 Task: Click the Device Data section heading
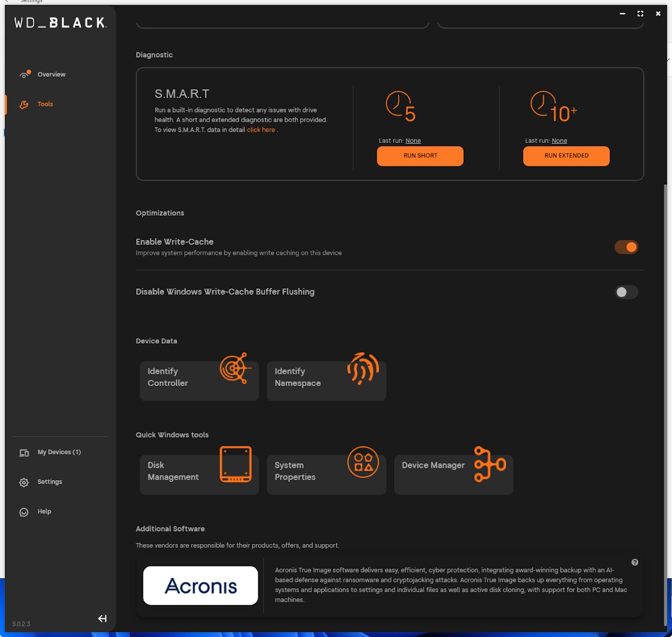tap(156, 341)
